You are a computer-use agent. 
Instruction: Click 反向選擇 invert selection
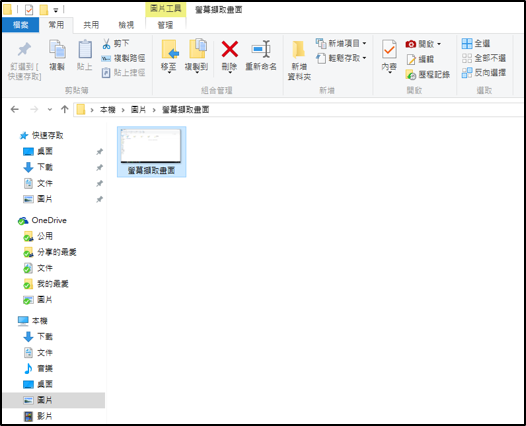coord(483,72)
